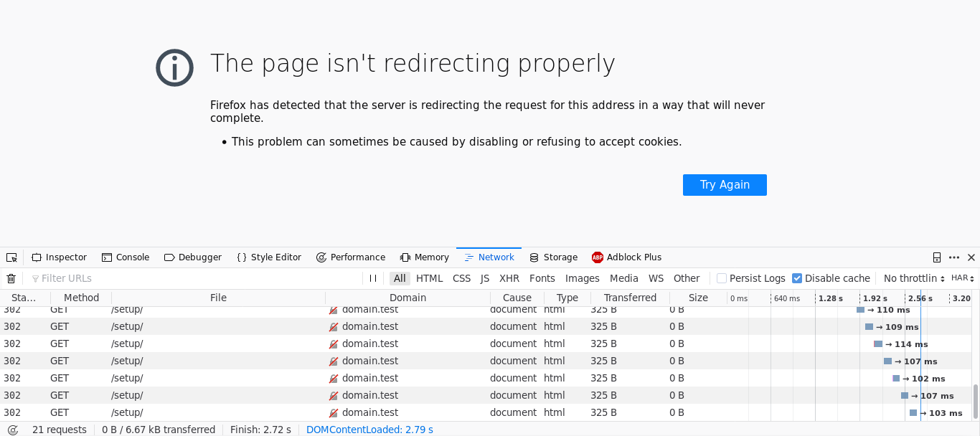Select the XHR request filter
The height and width of the screenshot is (436, 980).
coord(509,278)
